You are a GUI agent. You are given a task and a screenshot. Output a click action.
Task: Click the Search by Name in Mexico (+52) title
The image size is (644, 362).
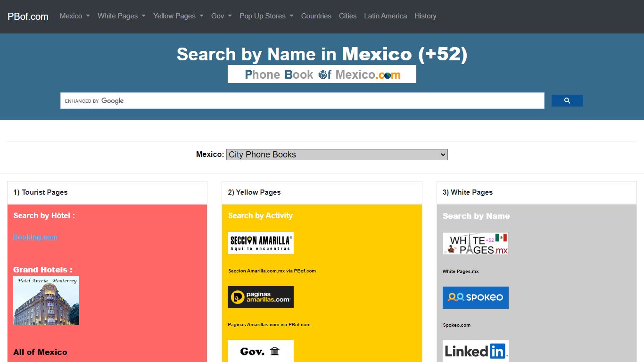322,54
